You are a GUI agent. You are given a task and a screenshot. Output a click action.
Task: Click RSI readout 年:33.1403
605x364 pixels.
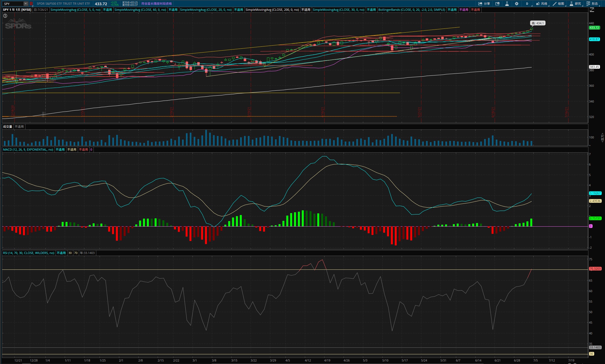point(87,253)
